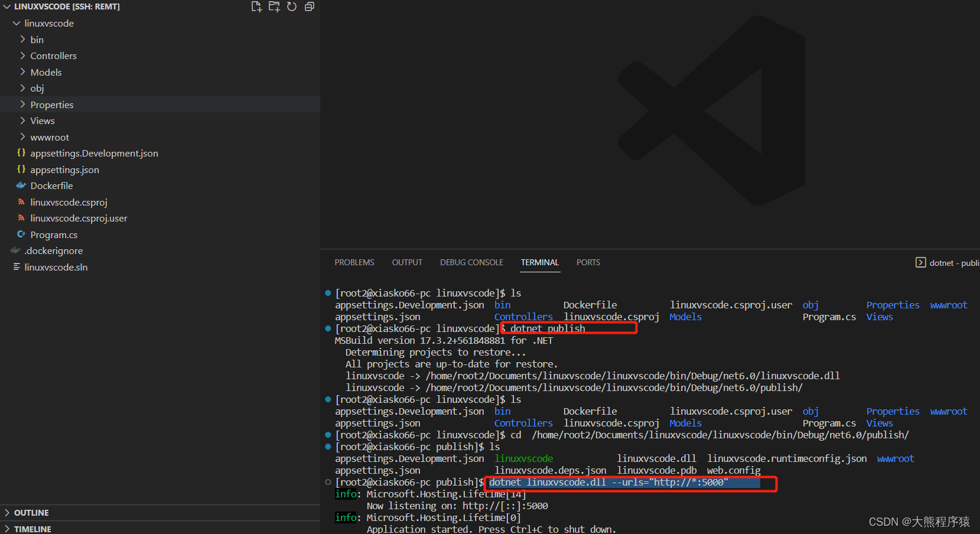Click 'Determining projects to restore...' line
Screen dimensions: 980x534
point(435,352)
